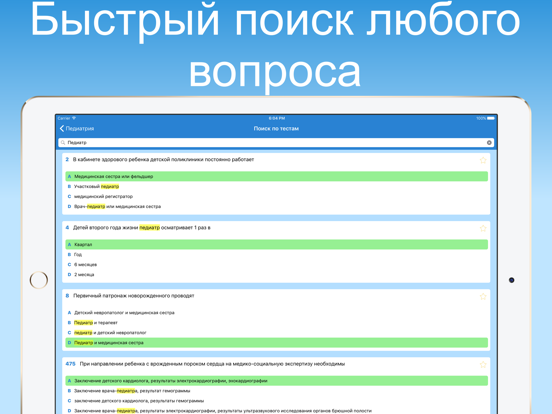Select answer медицинский регистратор

(x=276, y=196)
